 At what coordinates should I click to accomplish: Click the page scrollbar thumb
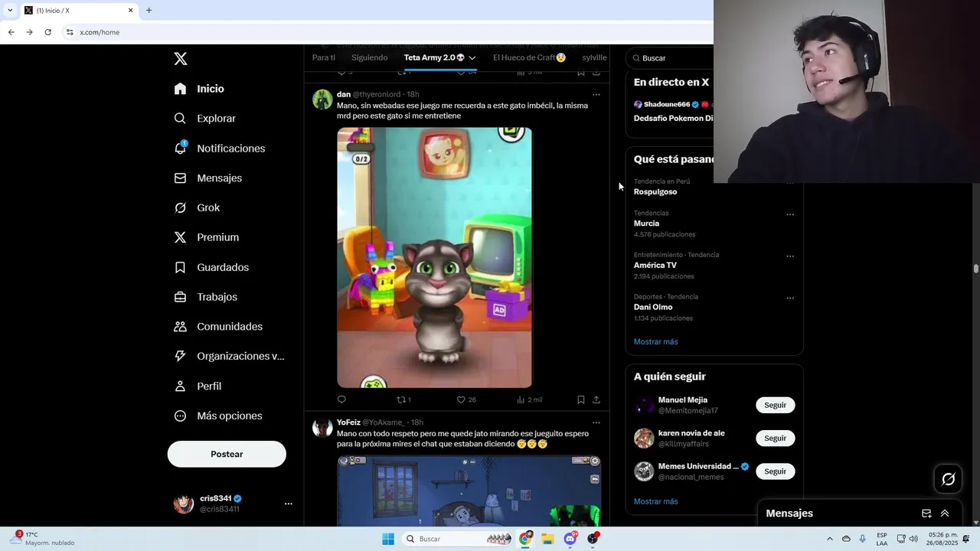pos(976,269)
